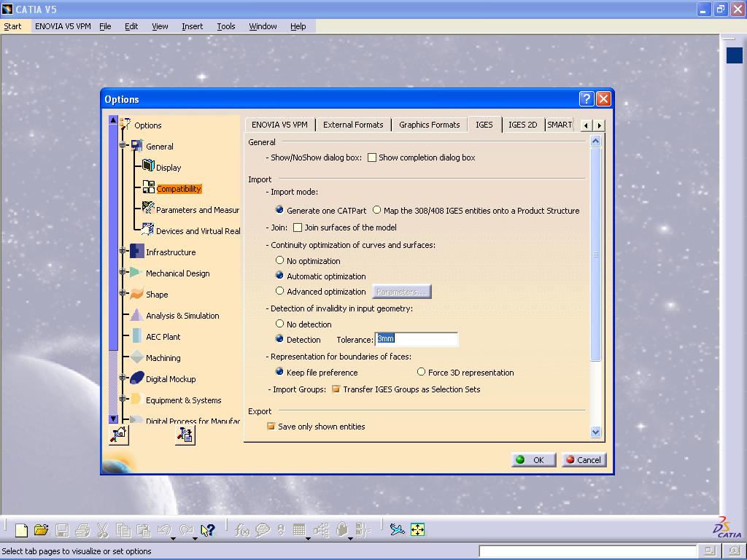Expand the Infrastructure tree node

123,250
